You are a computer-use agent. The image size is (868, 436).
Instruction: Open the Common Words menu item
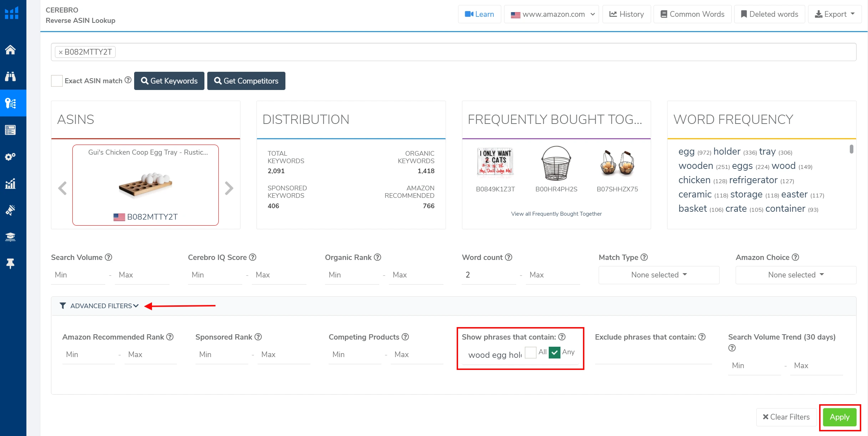coord(692,14)
